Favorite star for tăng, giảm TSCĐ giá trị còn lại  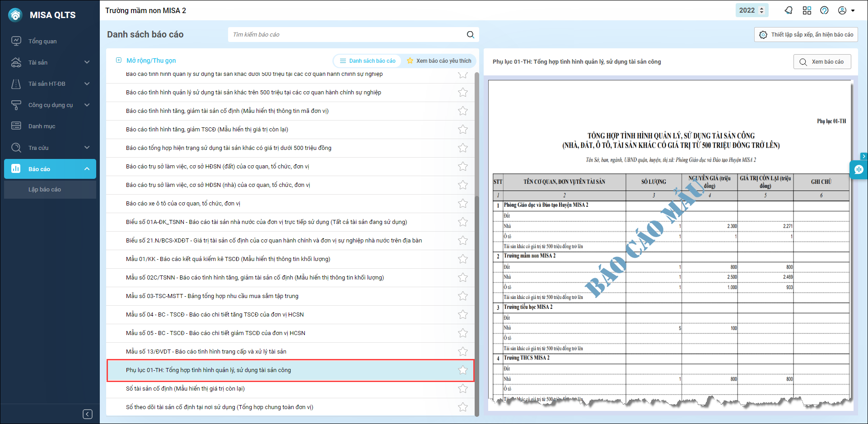463,130
